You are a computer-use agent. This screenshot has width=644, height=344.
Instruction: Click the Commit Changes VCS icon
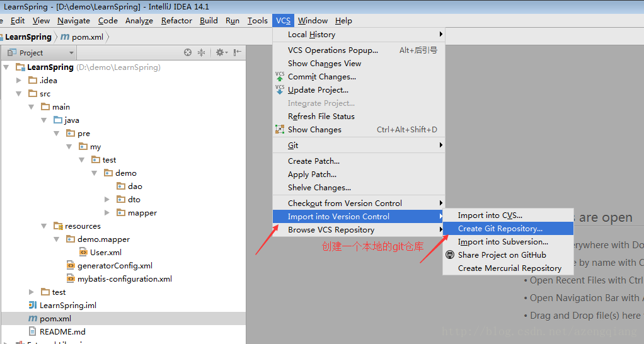pos(280,76)
